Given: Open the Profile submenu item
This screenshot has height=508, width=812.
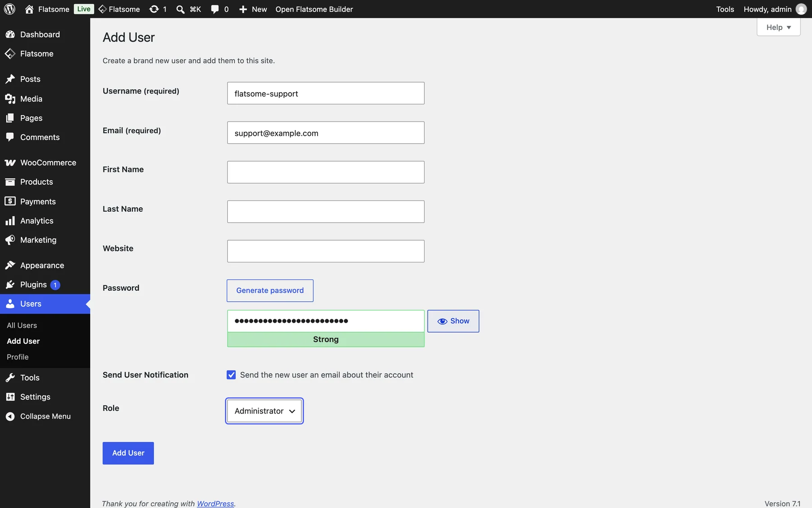Looking at the screenshot, I should point(18,357).
